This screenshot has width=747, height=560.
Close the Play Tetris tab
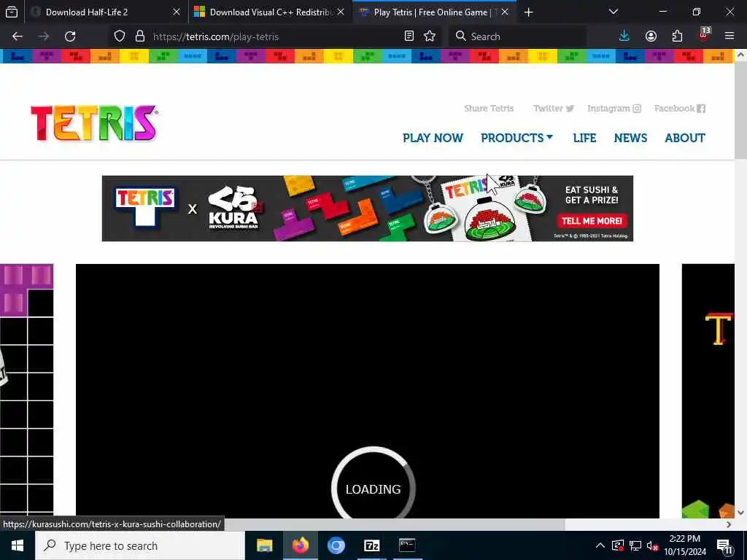(x=505, y=12)
